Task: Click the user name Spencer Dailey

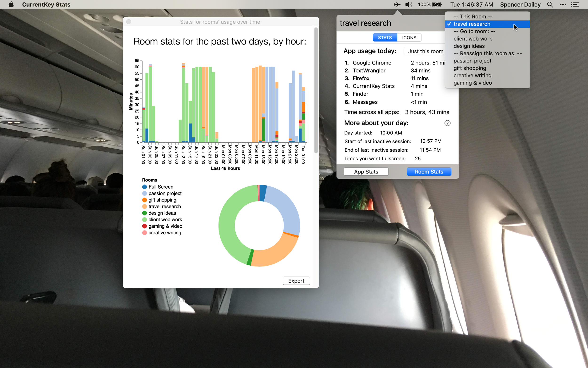Action: (520, 4)
